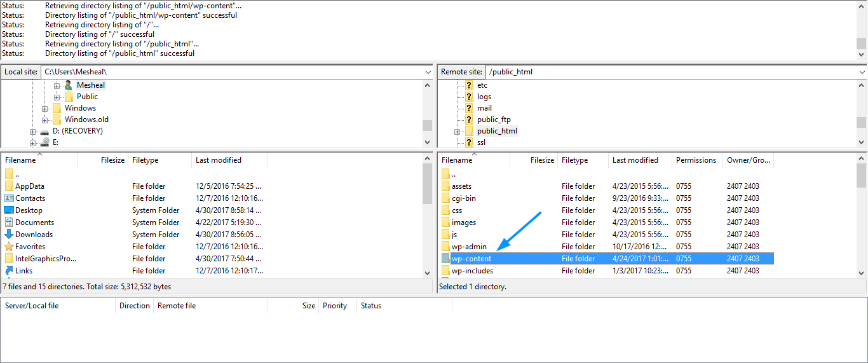This screenshot has width=868, height=363.
Task: Click the D: (RECOVERY) drive icon
Action: click(44, 131)
